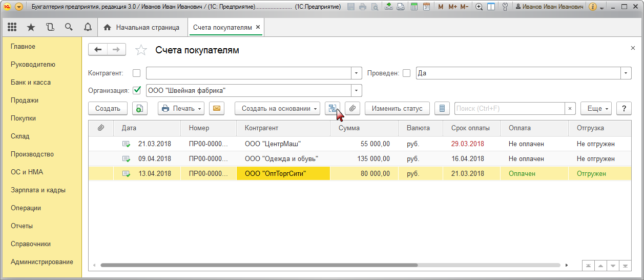Click the zoom magnifier icon in title bar
The height and width of the screenshot is (280, 644).
[479, 7]
